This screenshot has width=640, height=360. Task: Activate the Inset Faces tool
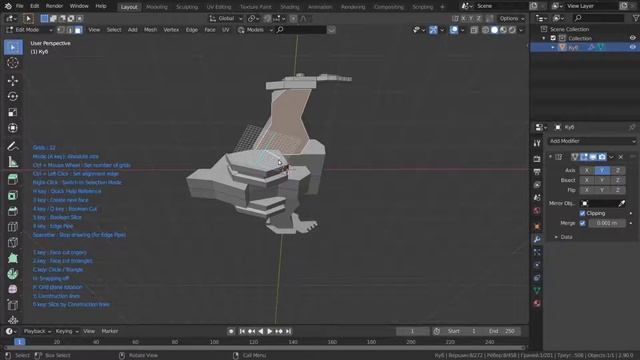(x=13, y=195)
